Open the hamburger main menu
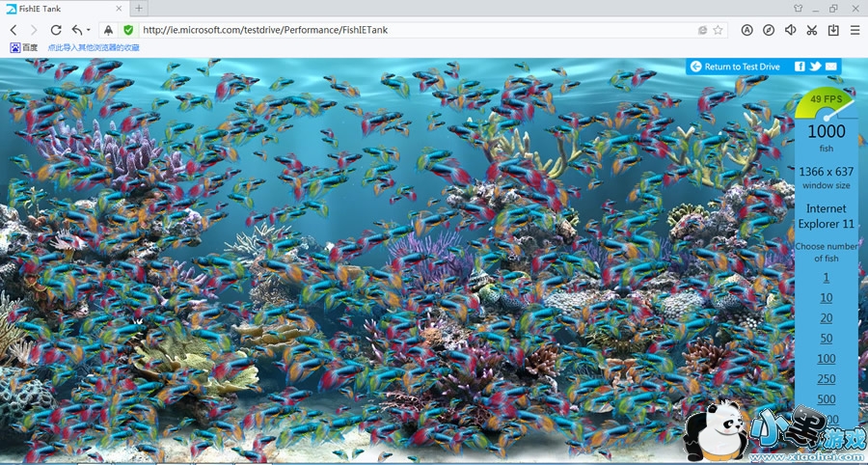Screen dimensions: 868x465 tap(855, 30)
